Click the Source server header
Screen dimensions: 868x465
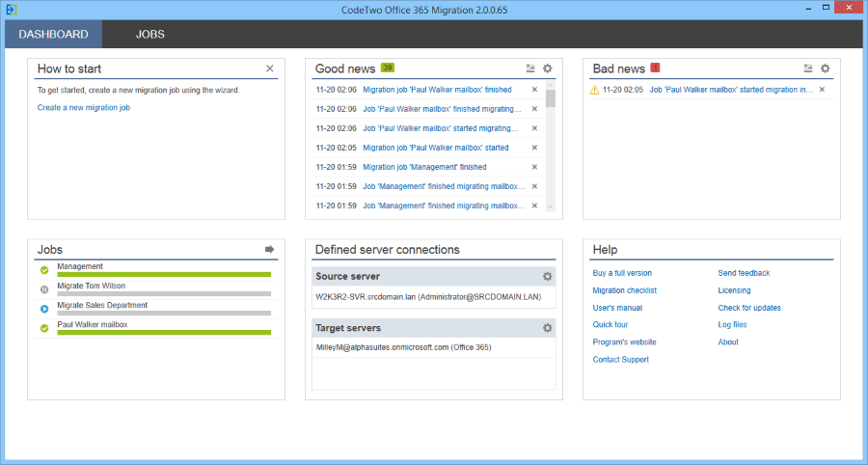[433, 276]
